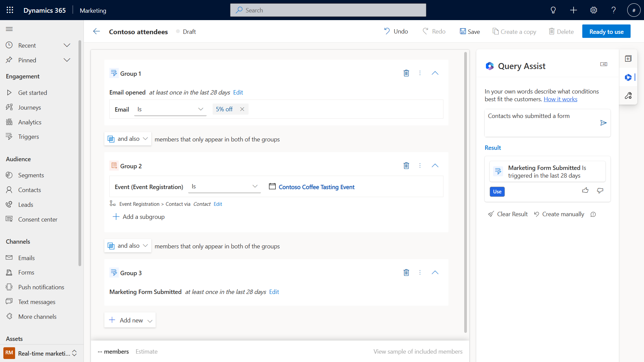This screenshot has width=644, height=362.
Task: Collapse the Group 3 section
Action: [435, 273]
